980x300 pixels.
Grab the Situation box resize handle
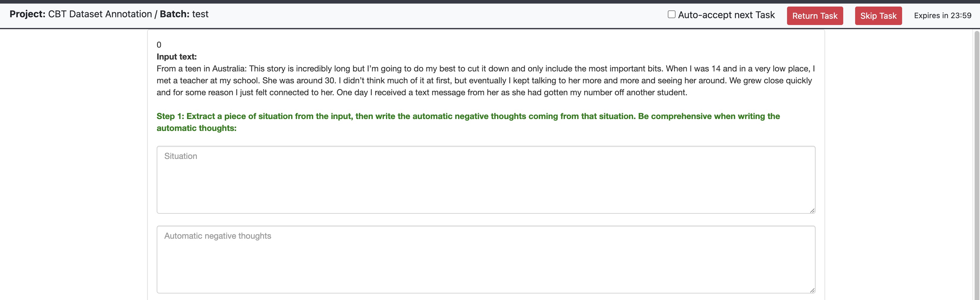[x=812, y=210]
